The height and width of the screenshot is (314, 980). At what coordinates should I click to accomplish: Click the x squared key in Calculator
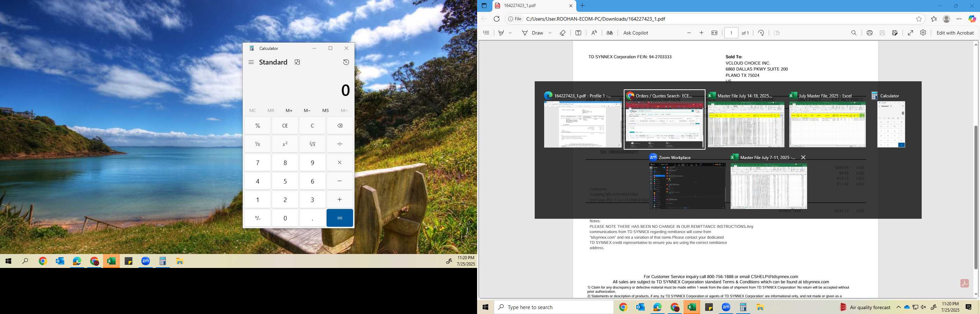tap(285, 144)
